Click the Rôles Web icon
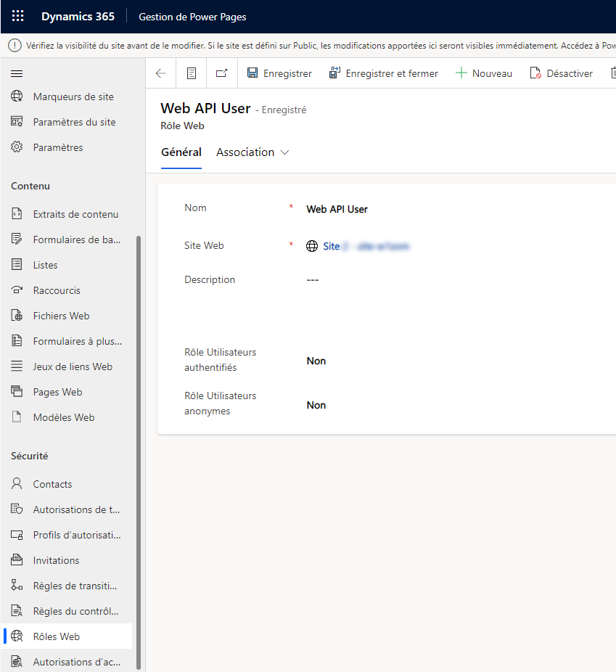616x672 pixels. coord(17,636)
